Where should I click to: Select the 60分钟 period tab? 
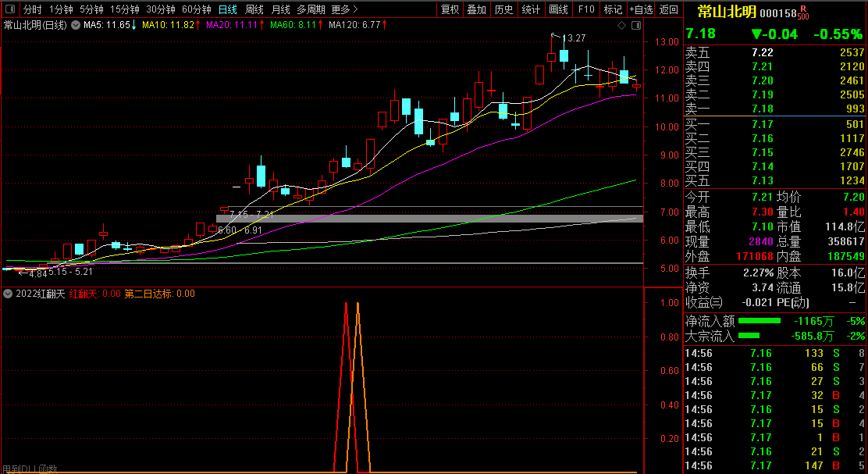click(197, 9)
